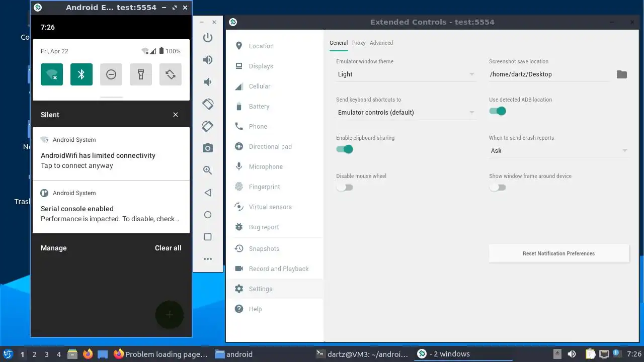
Task: Switch to the Proxy tab
Action: point(359,43)
